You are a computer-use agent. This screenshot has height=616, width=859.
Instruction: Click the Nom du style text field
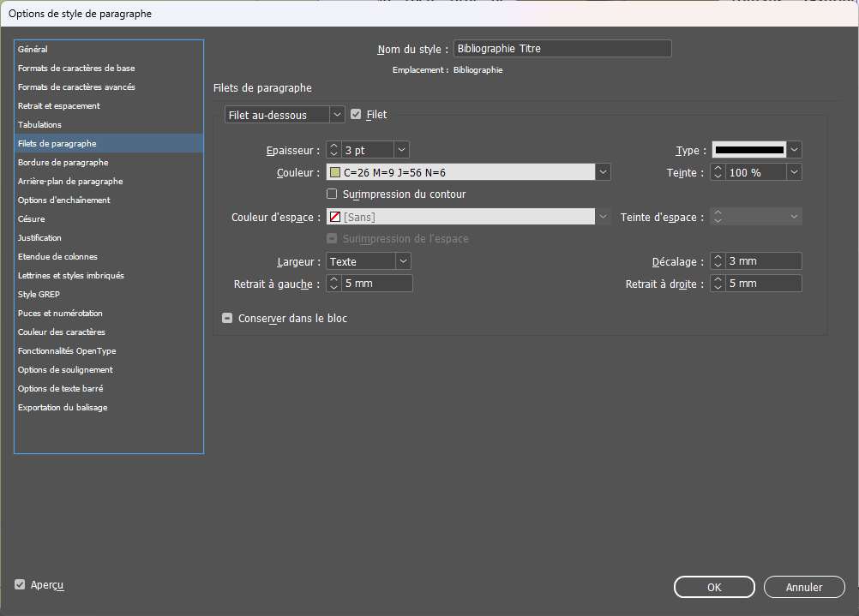562,49
